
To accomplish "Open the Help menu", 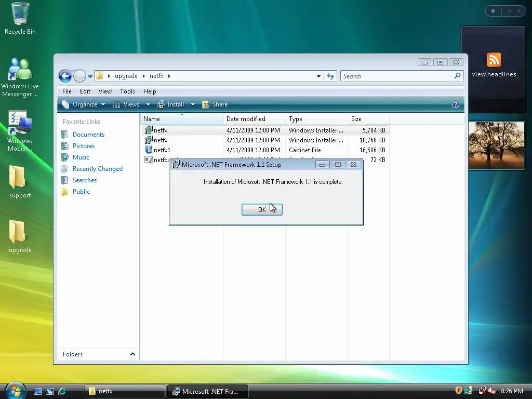I will pos(150,91).
